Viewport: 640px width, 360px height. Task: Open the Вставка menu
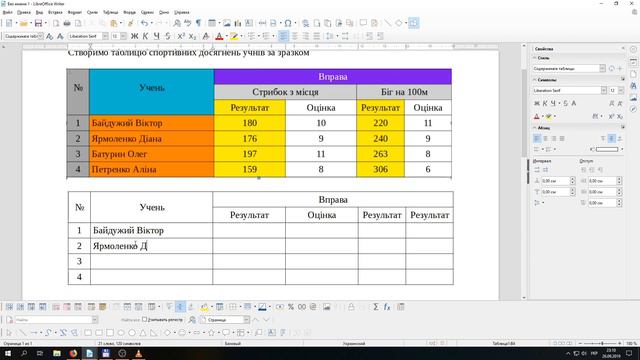(x=55, y=13)
